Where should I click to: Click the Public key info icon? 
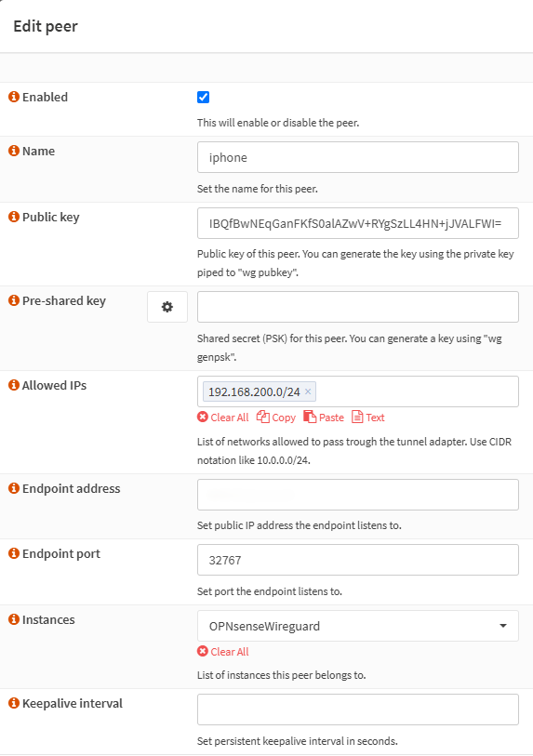pyautogui.click(x=14, y=217)
